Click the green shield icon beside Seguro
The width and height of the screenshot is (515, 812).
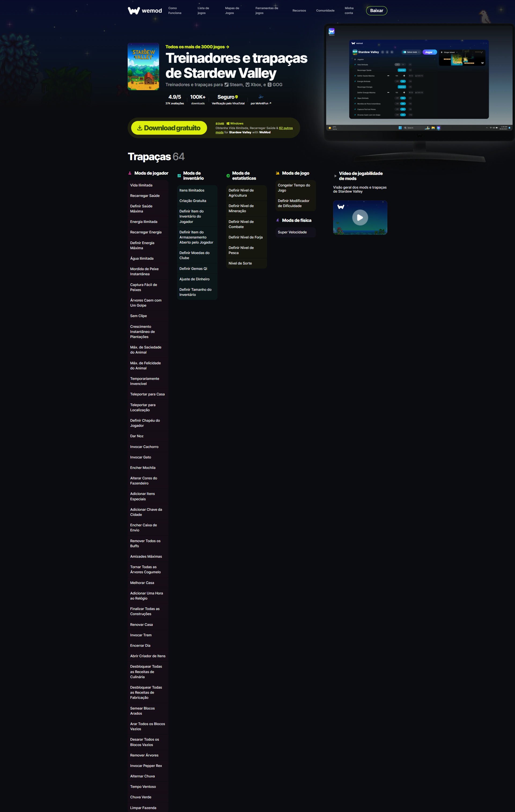pos(236,97)
